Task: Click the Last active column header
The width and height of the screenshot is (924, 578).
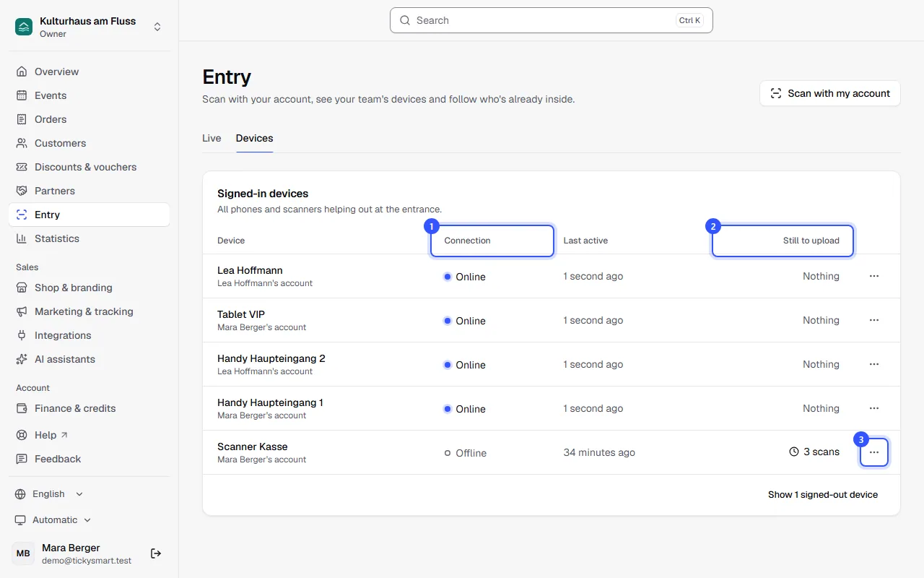Action: (x=585, y=241)
